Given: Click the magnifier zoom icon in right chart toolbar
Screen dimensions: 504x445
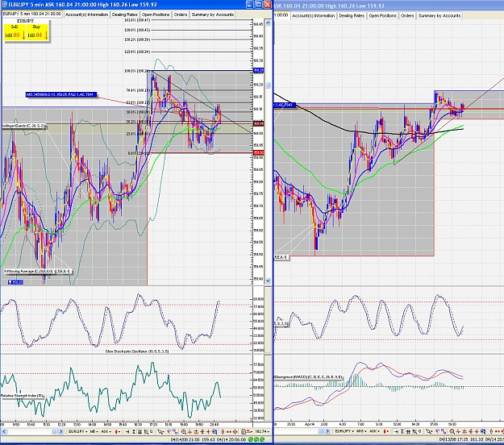Looking at the screenshot, I should [x=452, y=431].
